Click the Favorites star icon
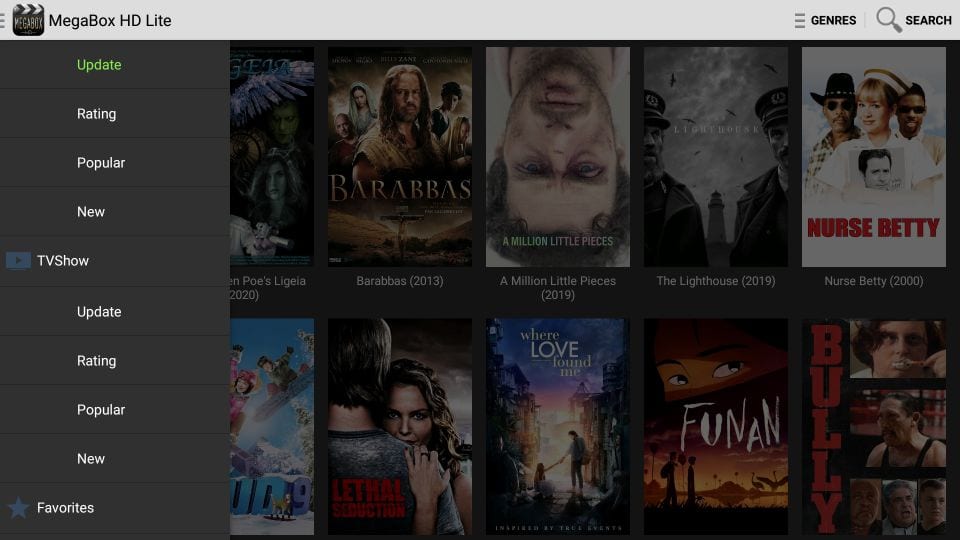This screenshot has width=960, height=540. (x=18, y=508)
